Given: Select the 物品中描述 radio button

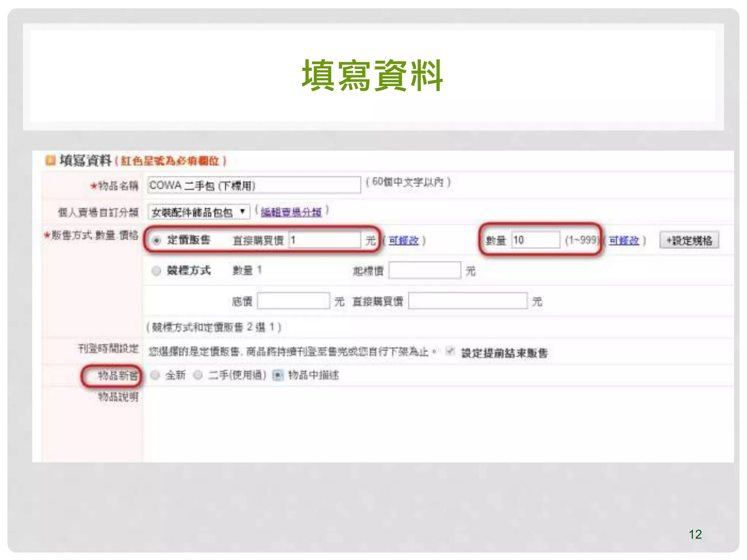Looking at the screenshot, I should (x=278, y=375).
